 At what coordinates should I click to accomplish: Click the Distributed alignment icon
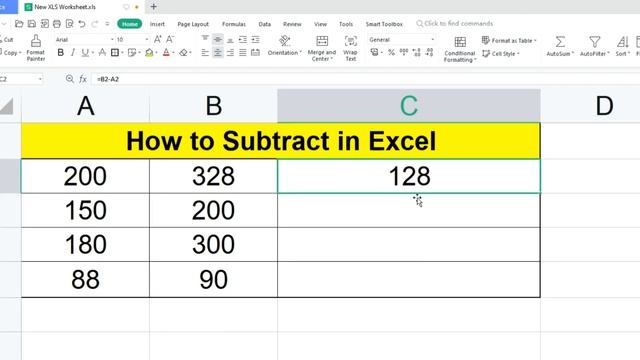(x=256, y=53)
